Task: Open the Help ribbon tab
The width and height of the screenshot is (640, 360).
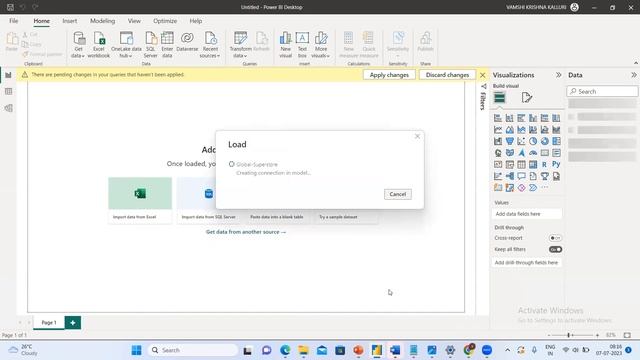Action: [196, 21]
